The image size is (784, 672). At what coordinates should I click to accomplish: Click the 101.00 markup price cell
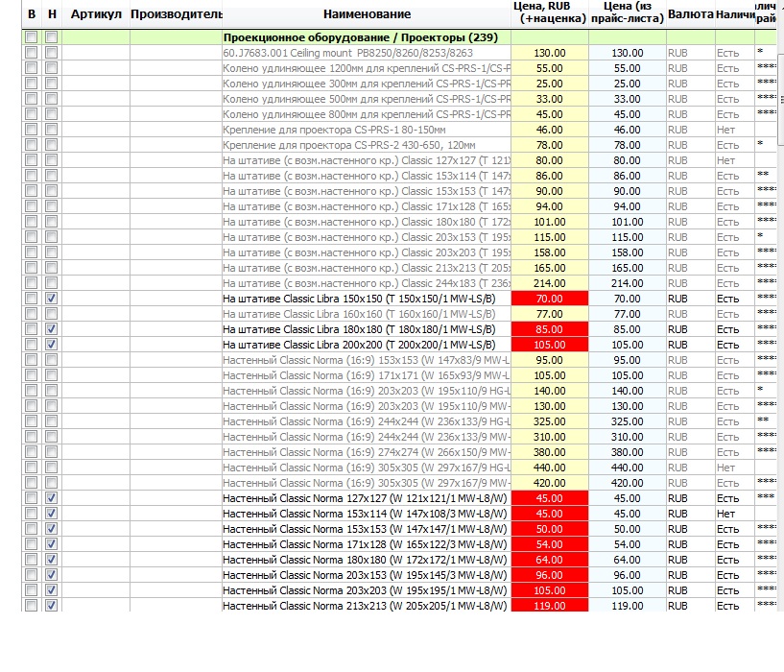[x=550, y=222]
